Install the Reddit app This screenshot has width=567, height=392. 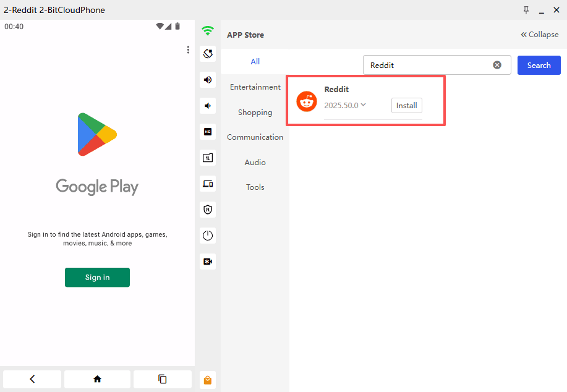click(x=406, y=106)
